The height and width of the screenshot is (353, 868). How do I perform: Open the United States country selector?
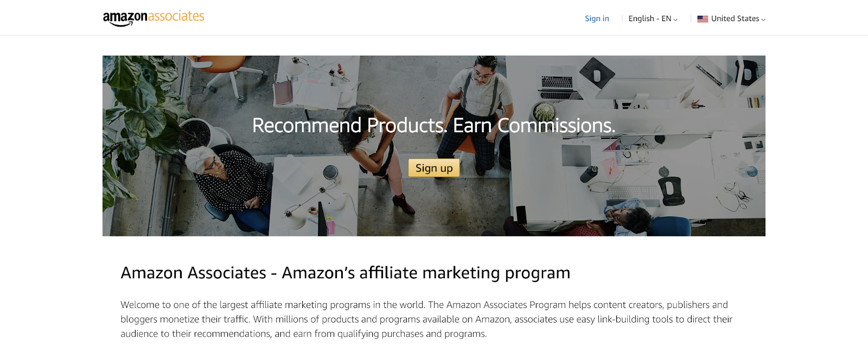pyautogui.click(x=731, y=18)
